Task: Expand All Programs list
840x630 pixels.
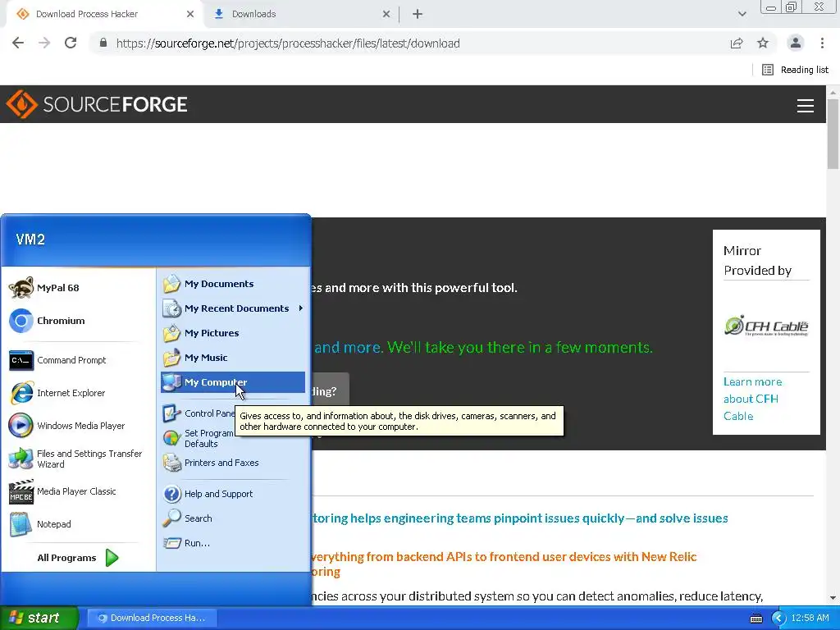Action: pyautogui.click(x=78, y=558)
